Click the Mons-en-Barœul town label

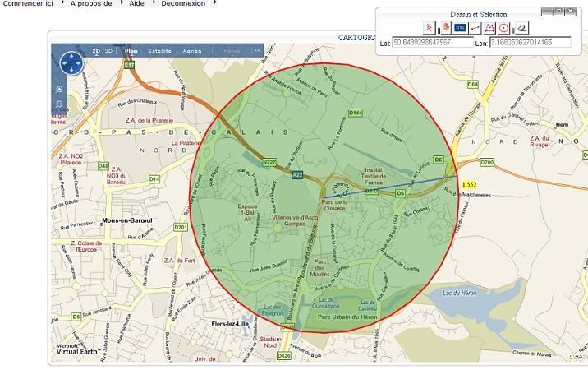127,220
